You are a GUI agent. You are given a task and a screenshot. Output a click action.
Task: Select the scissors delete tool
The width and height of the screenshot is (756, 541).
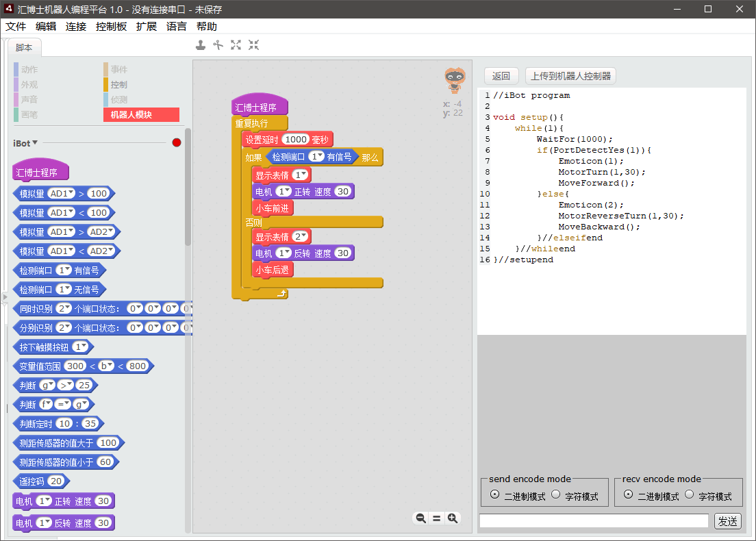pyautogui.click(x=218, y=45)
